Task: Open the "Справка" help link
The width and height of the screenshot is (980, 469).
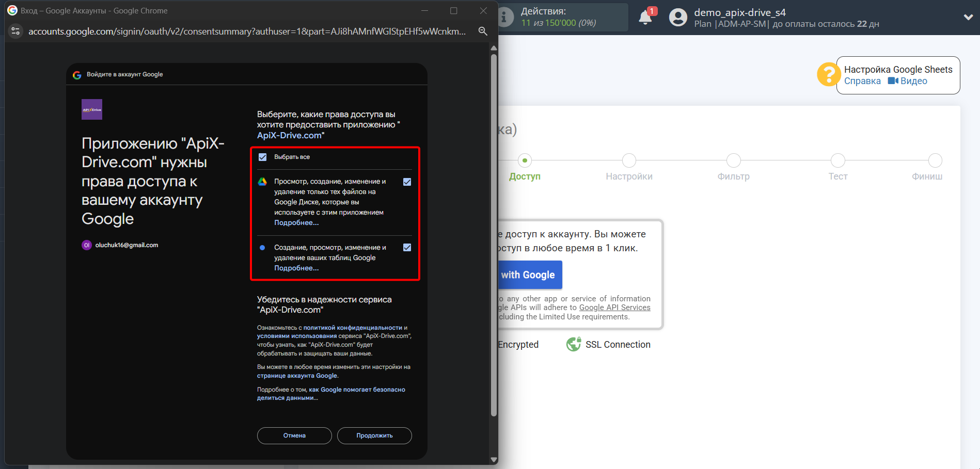Action: coord(862,81)
